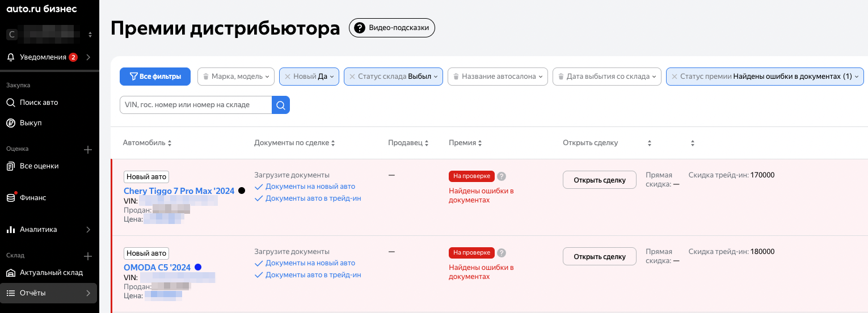Viewport: 868px width, 313px height.
Task: Open the OMODA C5 '2024 link
Action: [157, 268]
